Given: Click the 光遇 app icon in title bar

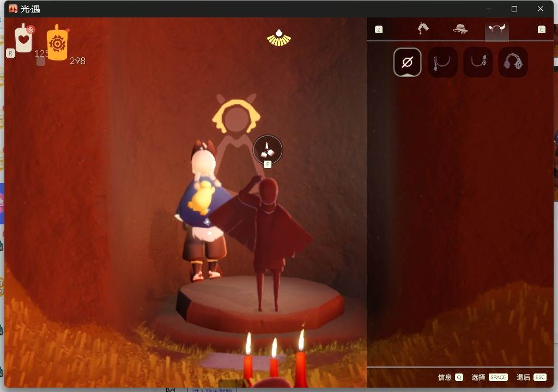Looking at the screenshot, I should [x=13, y=9].
